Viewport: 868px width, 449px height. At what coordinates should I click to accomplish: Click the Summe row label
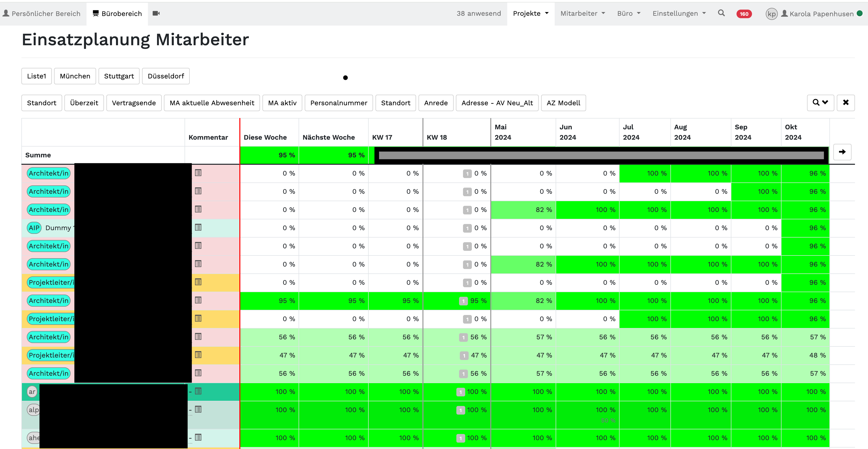(38, 155)
